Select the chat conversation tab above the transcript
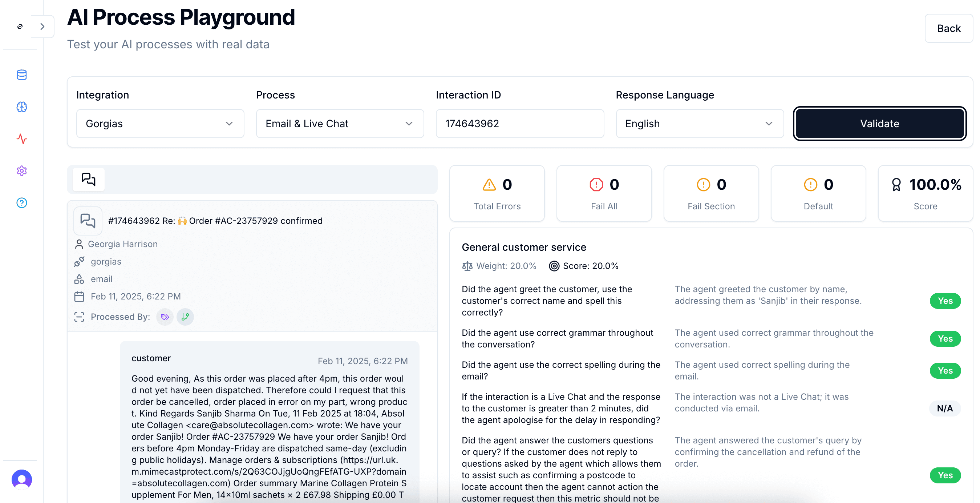The image size is (980, 503). [x=88, y=179]
